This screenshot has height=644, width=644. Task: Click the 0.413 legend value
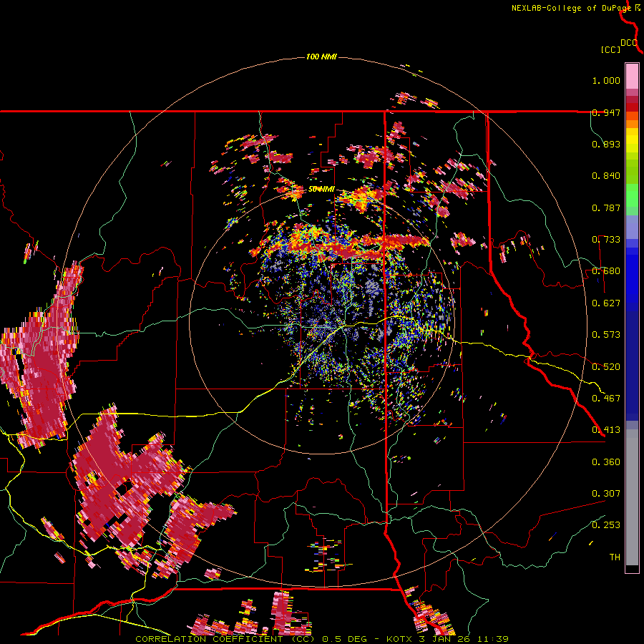click(606, 430)
